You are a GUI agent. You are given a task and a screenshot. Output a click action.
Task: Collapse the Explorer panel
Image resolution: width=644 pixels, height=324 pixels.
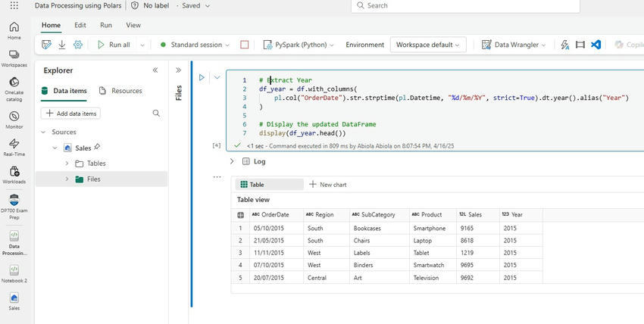(x=155, y=70)
